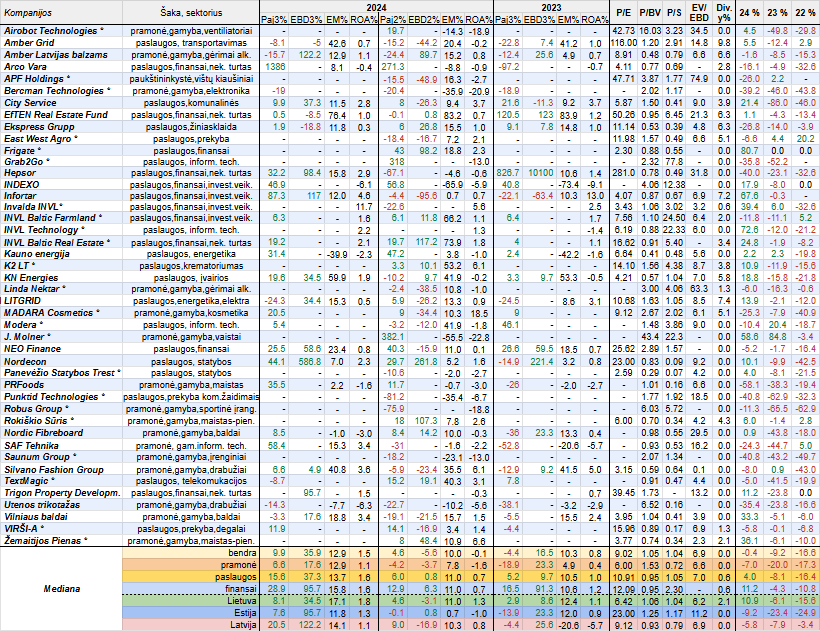Click "Panevėžio Statybos Trest" company name
The width and height of the screenshot is (820, 631).
coord(61,373)
